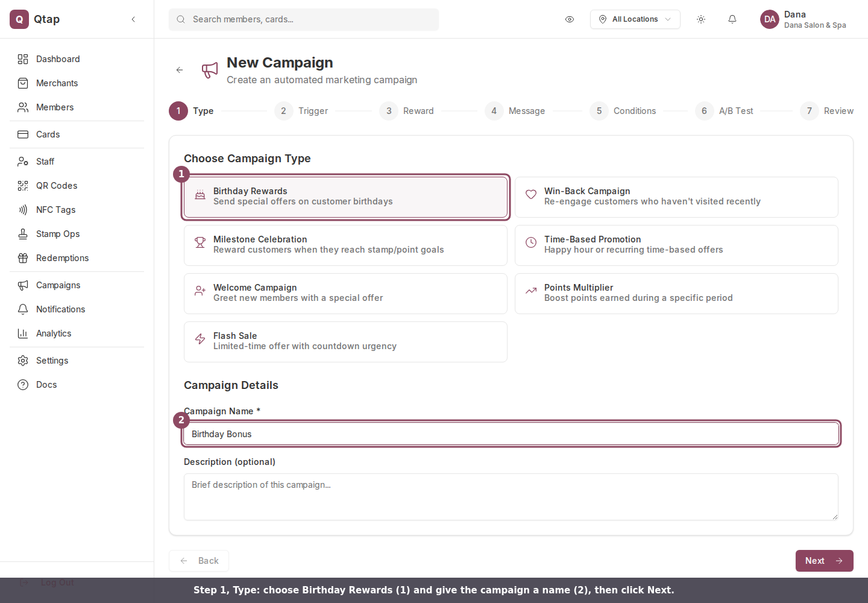The height and width of the screenshot is (603, 868).
Task: Toggle the eye preview icon
Action: coord(570,19)
